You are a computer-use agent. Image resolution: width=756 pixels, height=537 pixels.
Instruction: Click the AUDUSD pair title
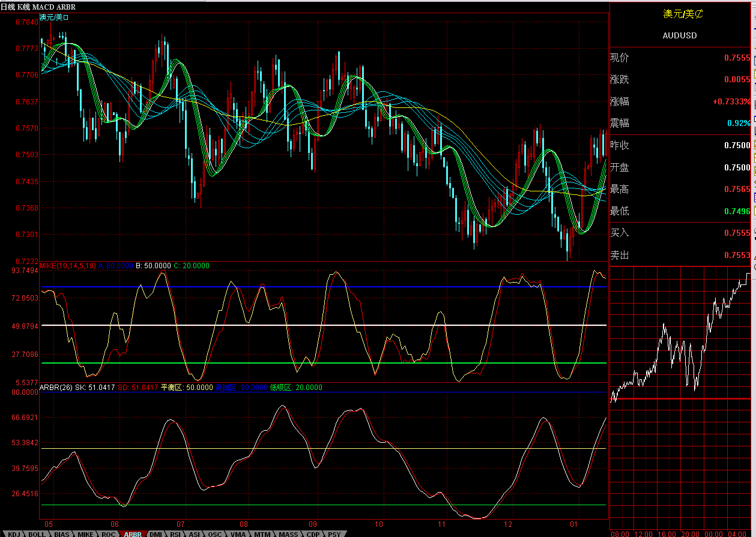tap(679, 35)
